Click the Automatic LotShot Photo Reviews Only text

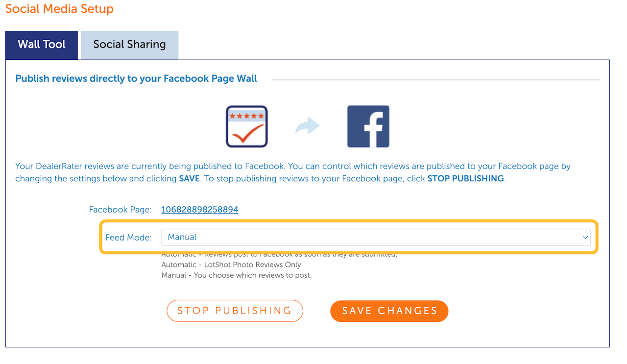[x=231, y=265]
